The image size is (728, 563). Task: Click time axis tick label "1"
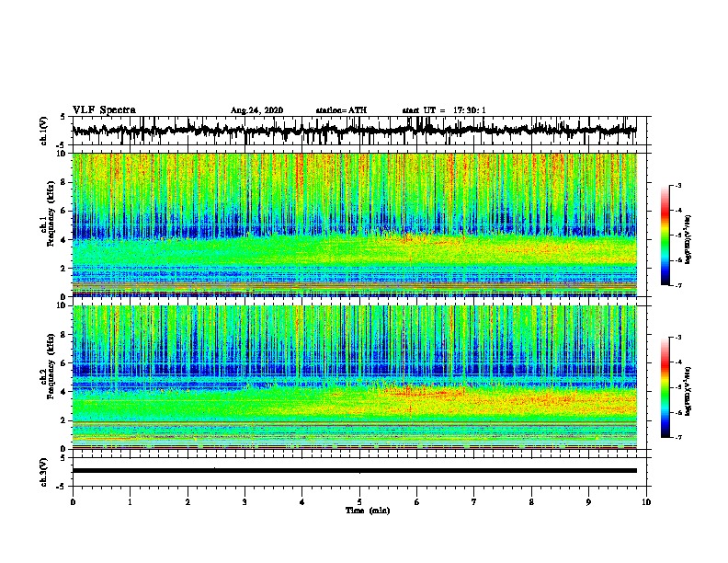coord(130,502)
